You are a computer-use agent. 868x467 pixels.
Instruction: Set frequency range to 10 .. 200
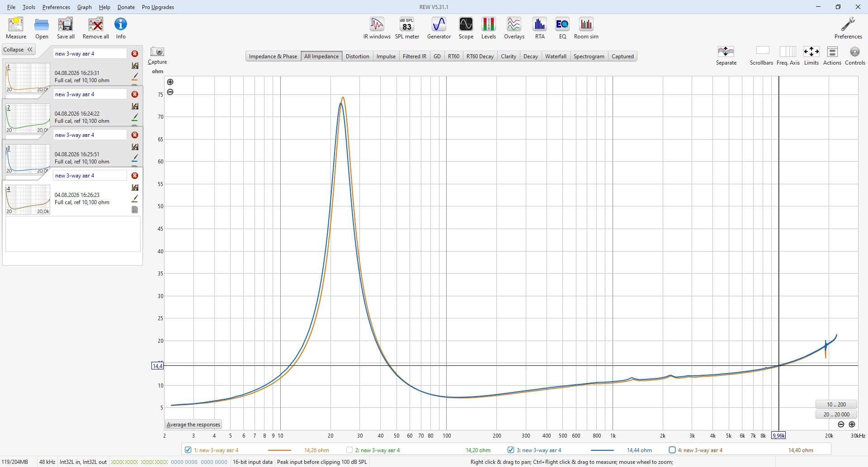coord(836,404)
